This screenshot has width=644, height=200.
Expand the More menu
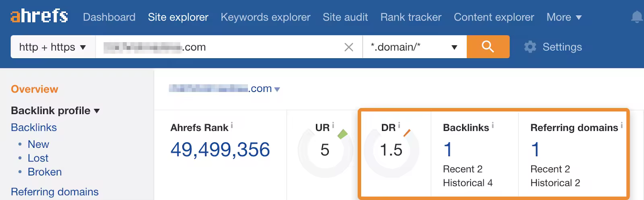tap(564, 17)
